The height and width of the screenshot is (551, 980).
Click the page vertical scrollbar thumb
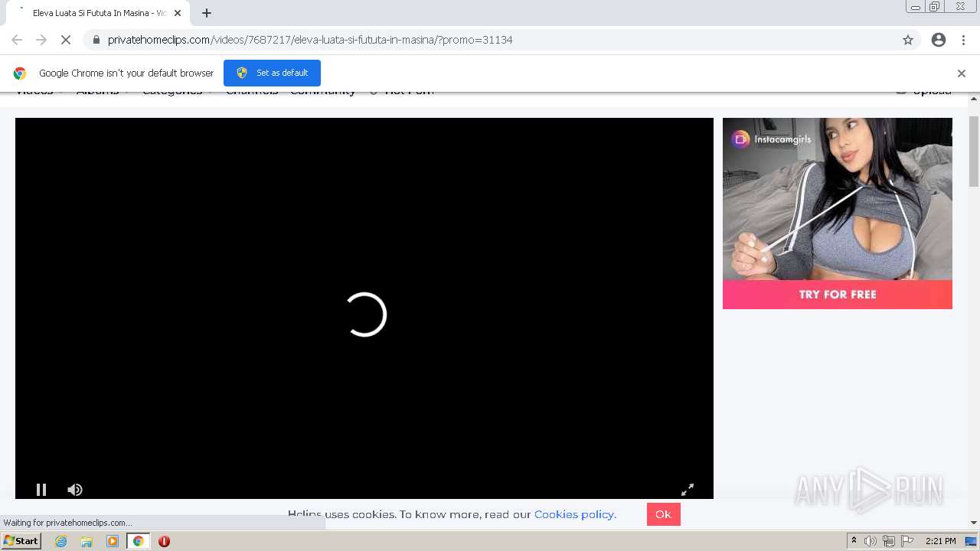tap(974, 151)
